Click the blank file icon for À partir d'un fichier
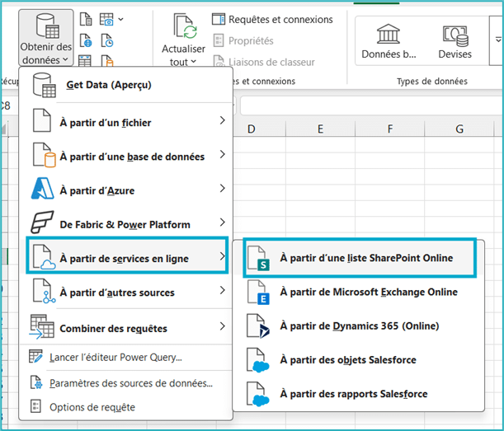This screenshot has width=504, height=431. tap(42, 120)
